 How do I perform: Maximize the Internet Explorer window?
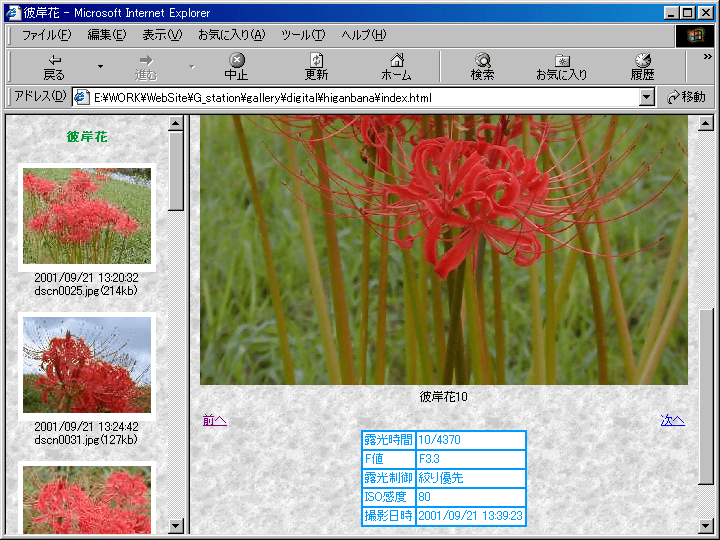688,12
